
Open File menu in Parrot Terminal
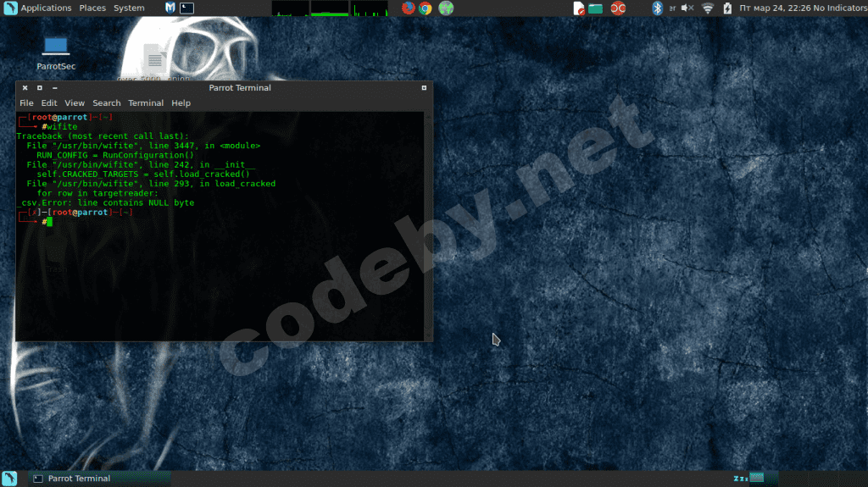(x=26, y=103)
